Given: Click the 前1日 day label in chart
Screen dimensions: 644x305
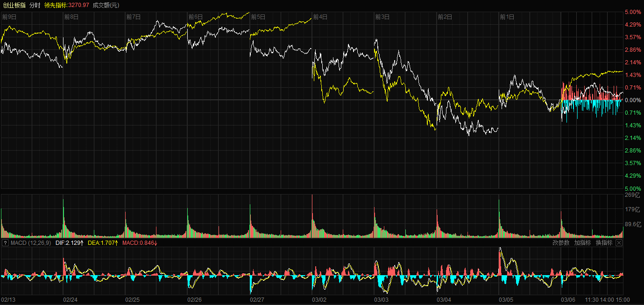Looking at the screenshot, I should (507, 17).
